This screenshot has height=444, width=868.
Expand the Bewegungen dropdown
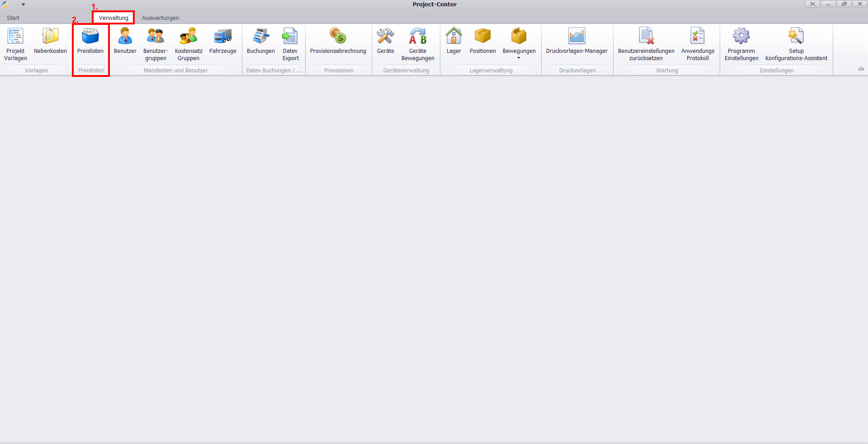coord(519,57)
